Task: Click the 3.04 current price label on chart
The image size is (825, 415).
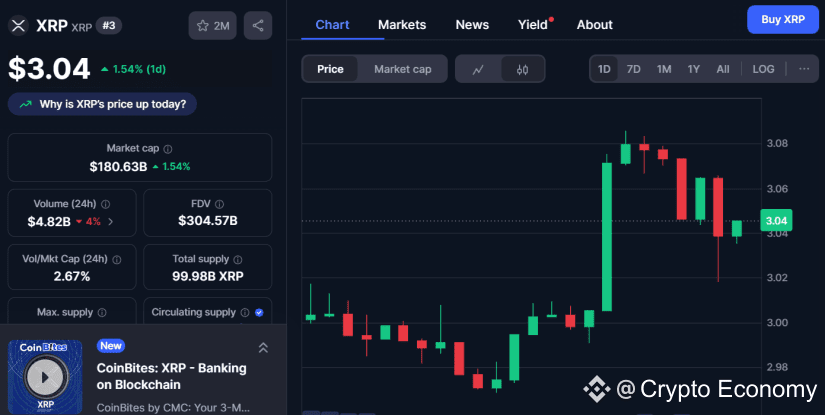Action: [776, 220]
